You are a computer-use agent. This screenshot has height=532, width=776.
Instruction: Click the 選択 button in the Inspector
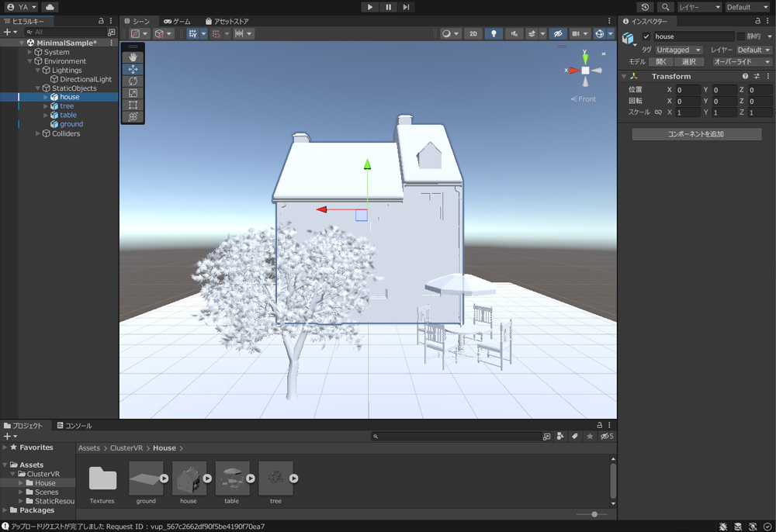click(689, 62)
